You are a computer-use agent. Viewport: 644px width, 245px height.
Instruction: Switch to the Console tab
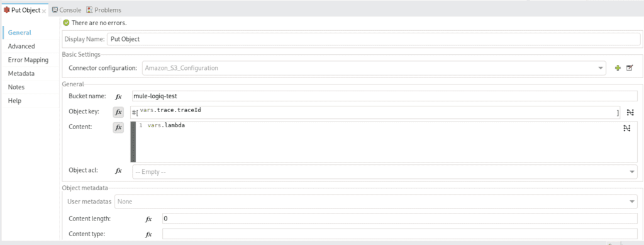coord(67,10)
